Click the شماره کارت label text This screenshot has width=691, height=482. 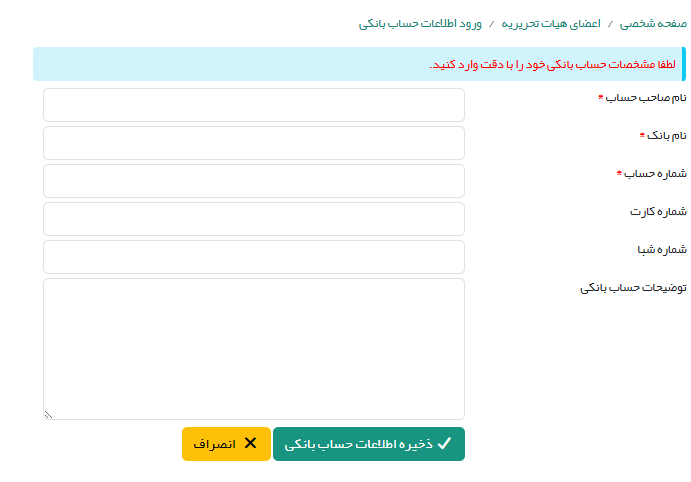coord(658,212)
